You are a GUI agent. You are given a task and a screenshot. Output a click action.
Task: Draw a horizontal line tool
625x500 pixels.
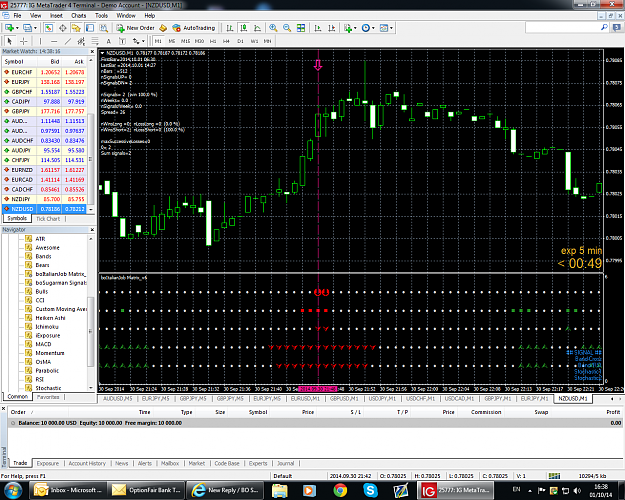pos(54,41)
